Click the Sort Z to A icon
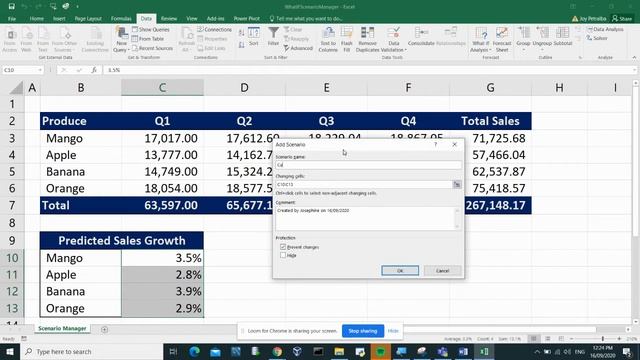The height and width of the screenshot is (360, 640). (x=241, y=45)
